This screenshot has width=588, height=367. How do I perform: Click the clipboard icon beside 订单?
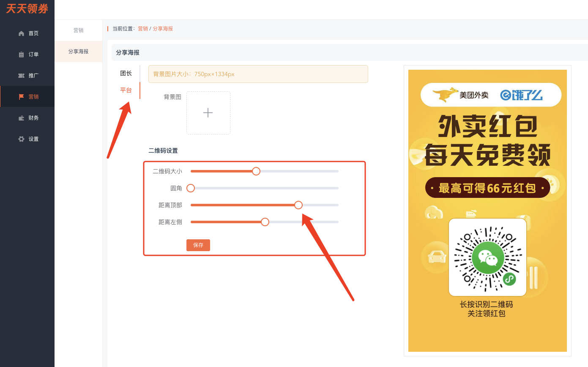tap(21, 55)
